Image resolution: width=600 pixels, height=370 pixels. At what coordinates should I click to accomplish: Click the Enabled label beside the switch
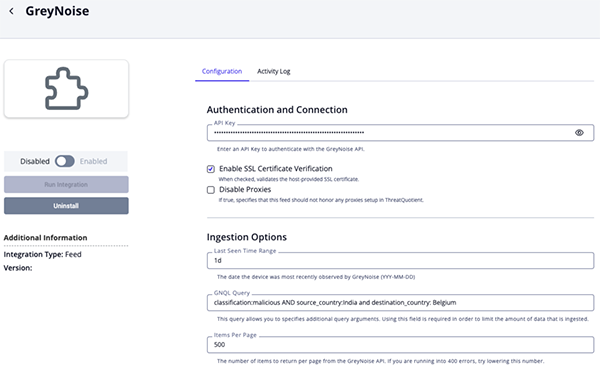coord(93,161)
